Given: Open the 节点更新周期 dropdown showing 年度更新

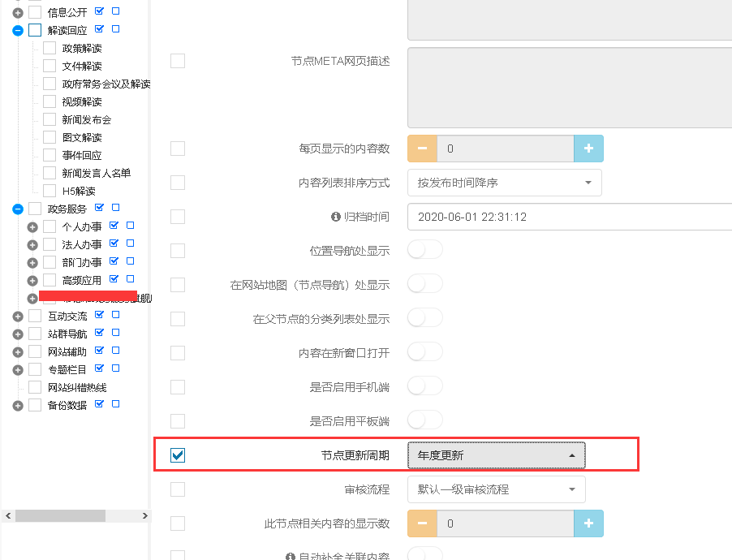Looking at the screenshot, I should point(496,455).
